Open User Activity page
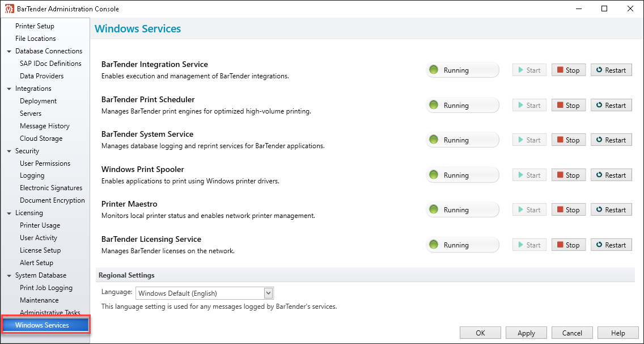This screenshot has height=344, width=644. (39, 238)
